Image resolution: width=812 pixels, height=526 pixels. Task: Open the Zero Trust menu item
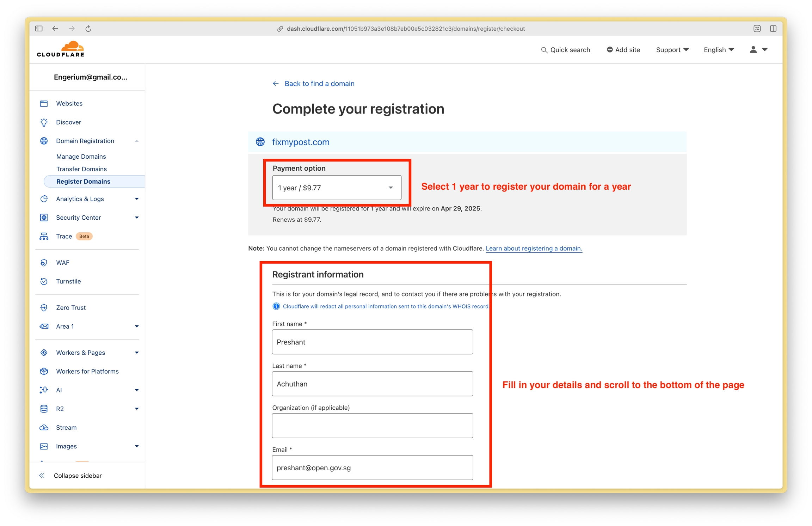[x=71, y=307]
